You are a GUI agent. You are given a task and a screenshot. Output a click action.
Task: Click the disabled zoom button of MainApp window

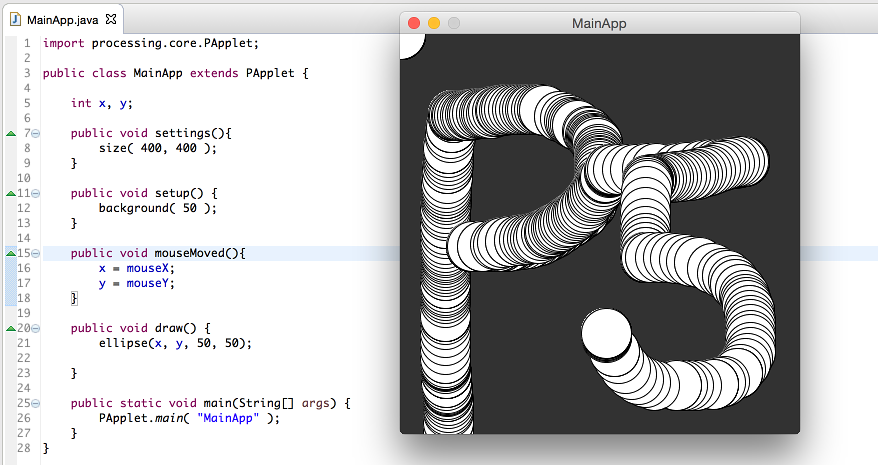454,23
